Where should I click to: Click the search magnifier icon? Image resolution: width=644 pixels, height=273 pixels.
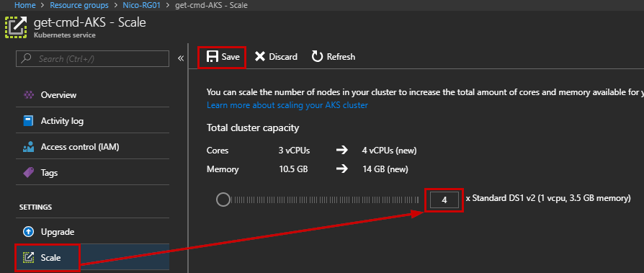pyautogui.click(x=26, y=58)
